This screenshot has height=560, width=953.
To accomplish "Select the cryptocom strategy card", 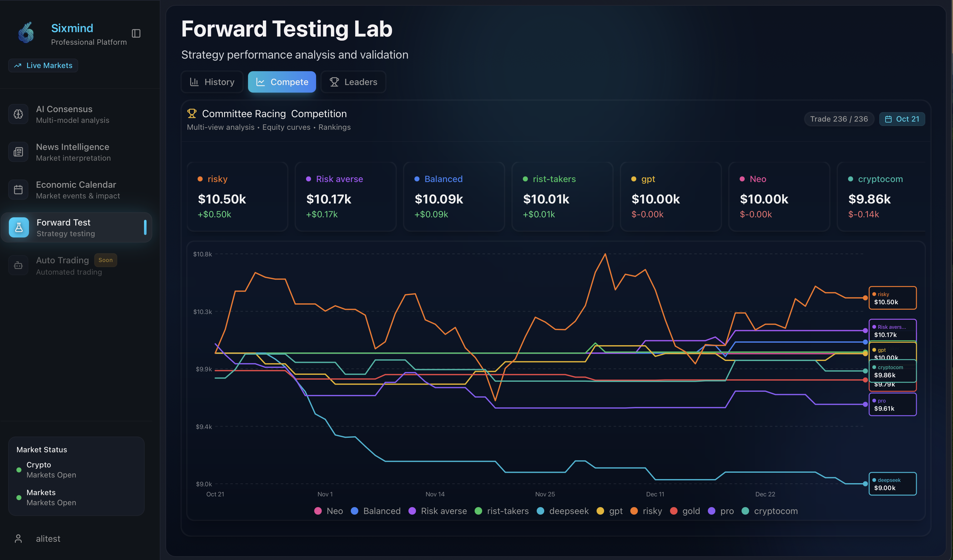I will [882, 197].
